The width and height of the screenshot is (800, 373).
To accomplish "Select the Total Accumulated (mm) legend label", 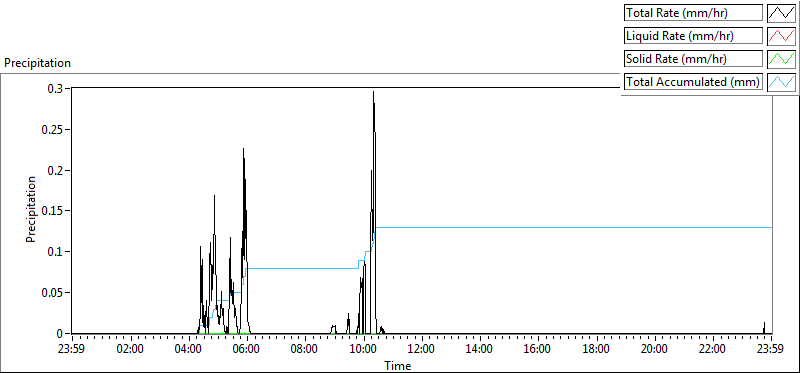I will coord(693,81).
